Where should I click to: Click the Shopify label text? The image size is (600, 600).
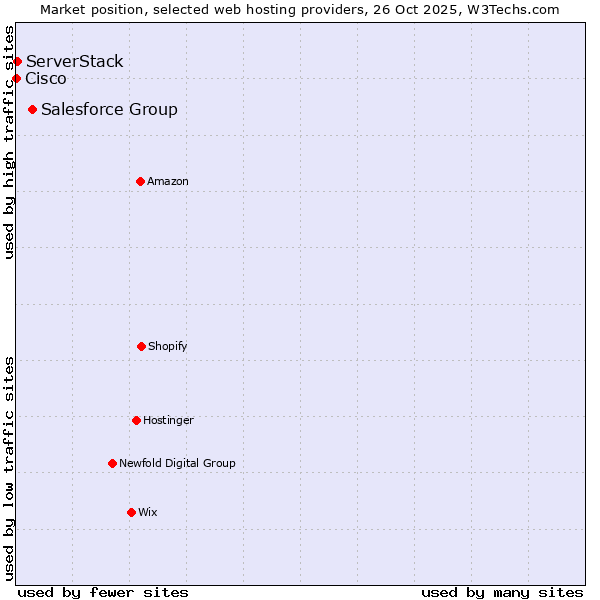pos(168,346)
